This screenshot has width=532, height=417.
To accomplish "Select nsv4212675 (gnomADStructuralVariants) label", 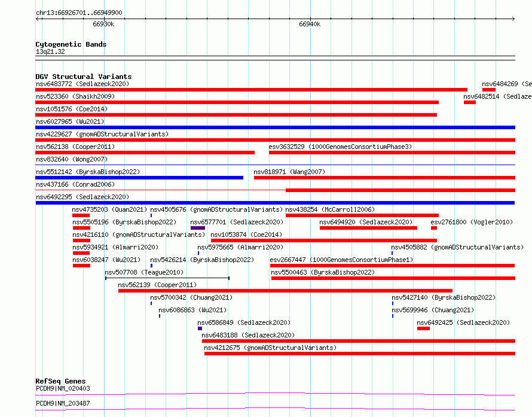I will [270, 348].
